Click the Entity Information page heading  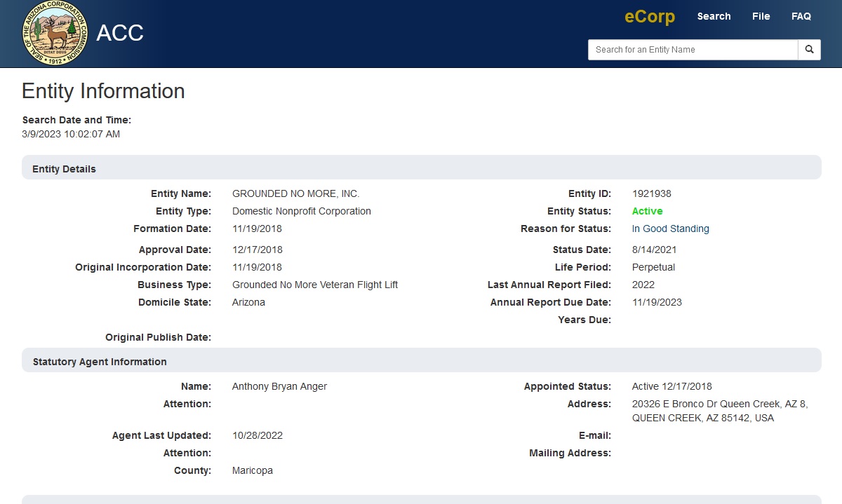pyautogui.click(x=103, y=91)
